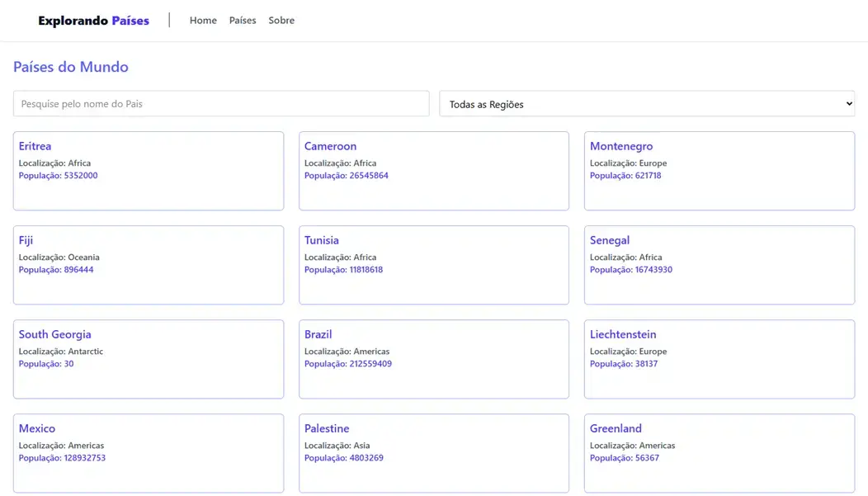Open the Montenegro card
This screenshot has height=496, width=868.
pos(719,171)
